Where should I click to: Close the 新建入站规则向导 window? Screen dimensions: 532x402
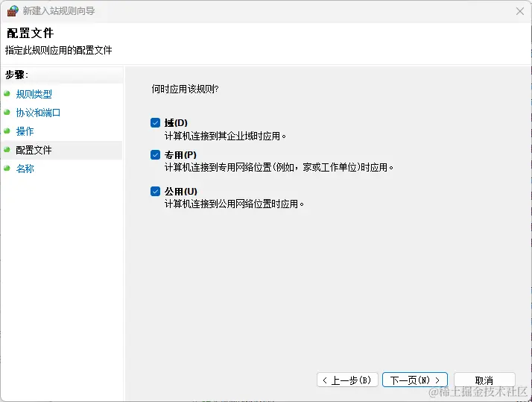pos(520,11)
